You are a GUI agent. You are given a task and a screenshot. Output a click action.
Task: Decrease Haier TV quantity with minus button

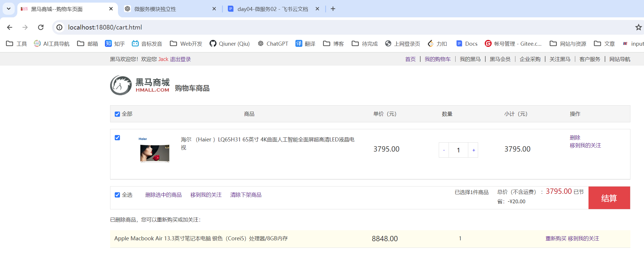(444, 150)
